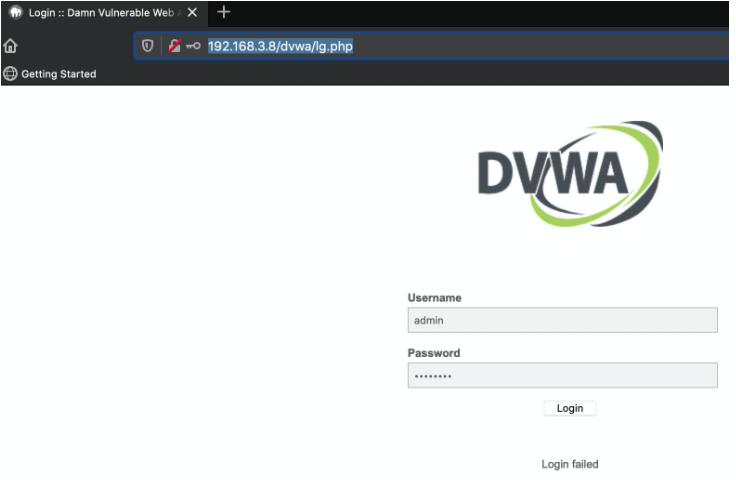The width and height of the screenshot is (736, 480).
Task: Open the tracking protection shield icon
Action: coord(147,46)
